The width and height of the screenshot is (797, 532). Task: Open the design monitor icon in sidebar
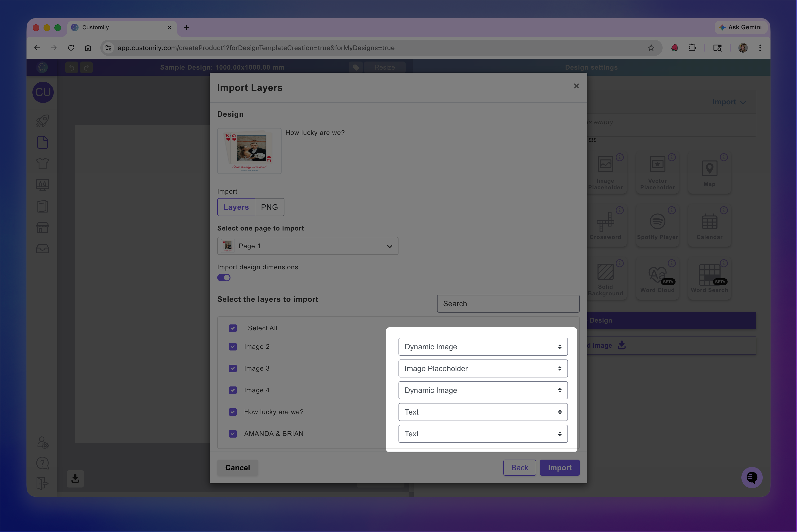coord(42,185)
